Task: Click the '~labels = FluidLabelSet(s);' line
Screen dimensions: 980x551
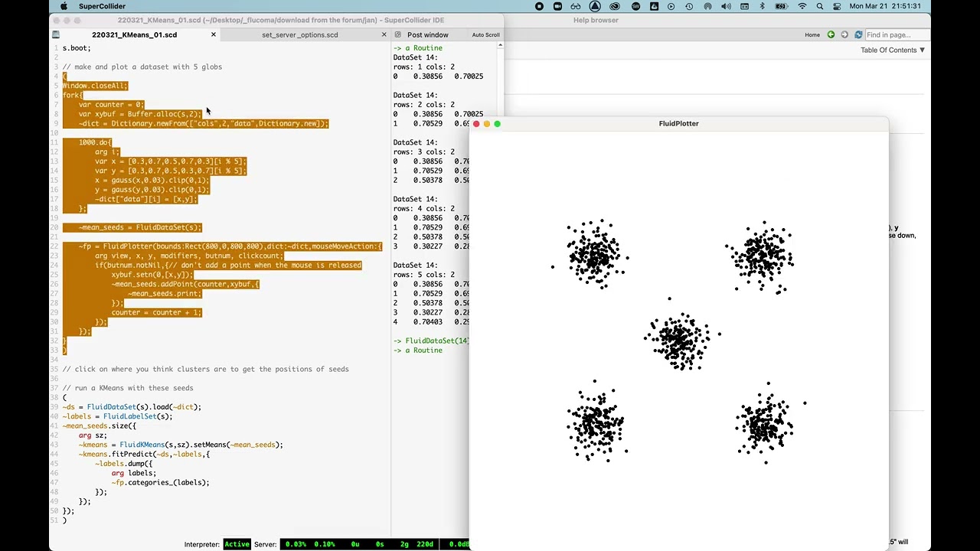Action: coord(117,416)
